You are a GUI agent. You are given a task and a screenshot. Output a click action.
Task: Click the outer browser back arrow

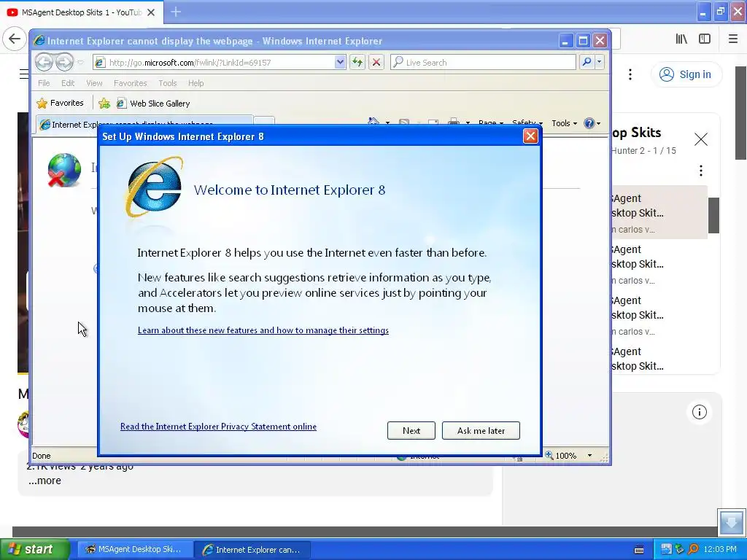[15, 39]
